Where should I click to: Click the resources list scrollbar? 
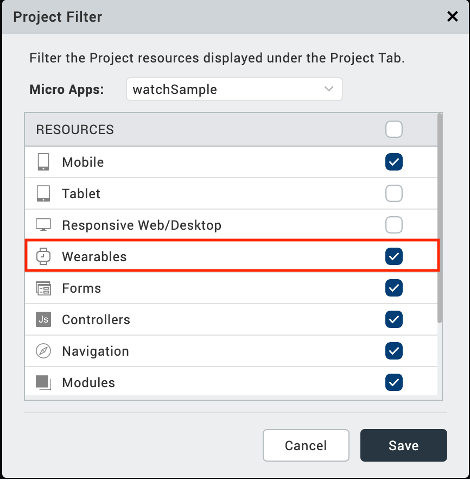(440, 218)
